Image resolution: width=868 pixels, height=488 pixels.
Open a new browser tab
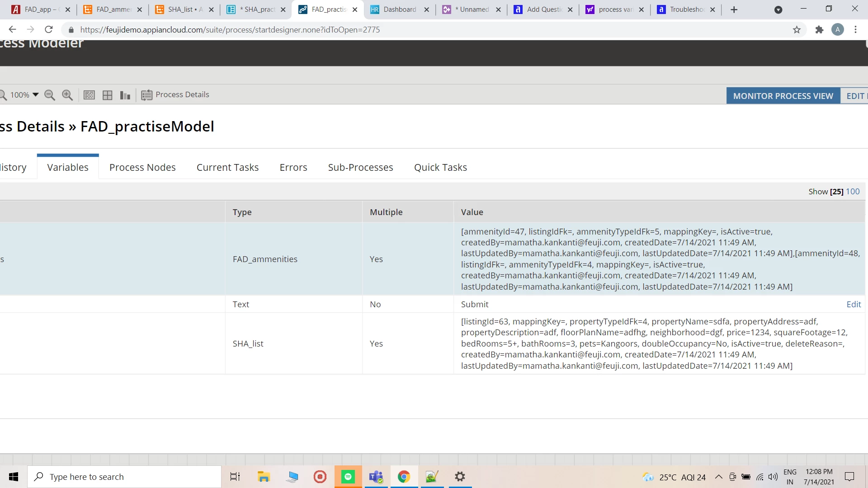[x=734, y=9]
